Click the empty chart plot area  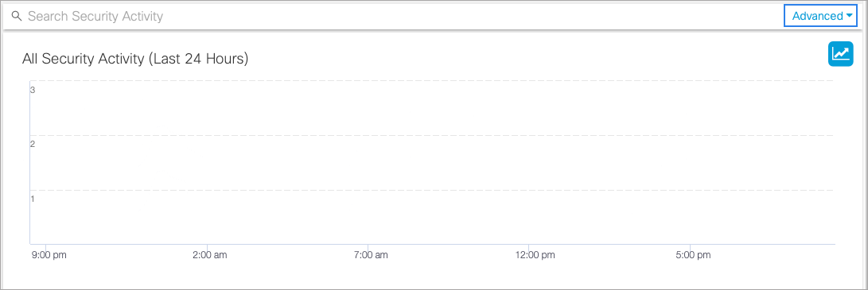[x=432, y=162]
